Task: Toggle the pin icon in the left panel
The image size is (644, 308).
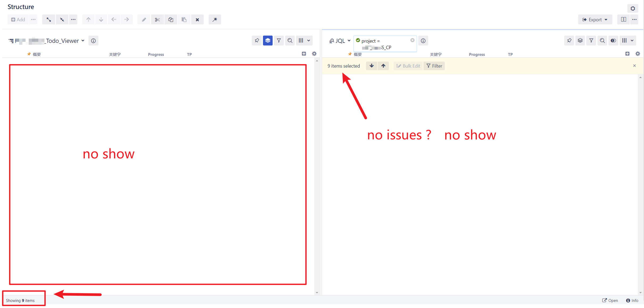Action: click(257, 40)
